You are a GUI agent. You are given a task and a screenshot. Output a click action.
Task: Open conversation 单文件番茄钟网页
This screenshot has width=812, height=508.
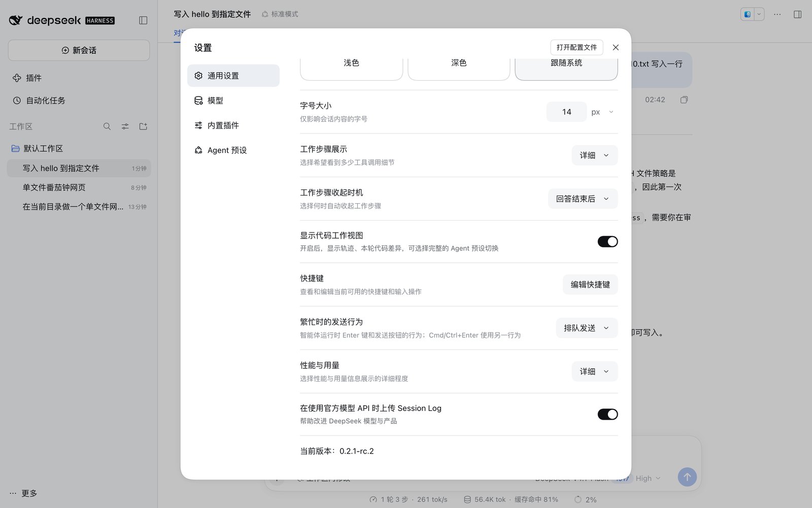tap(79, 187)
